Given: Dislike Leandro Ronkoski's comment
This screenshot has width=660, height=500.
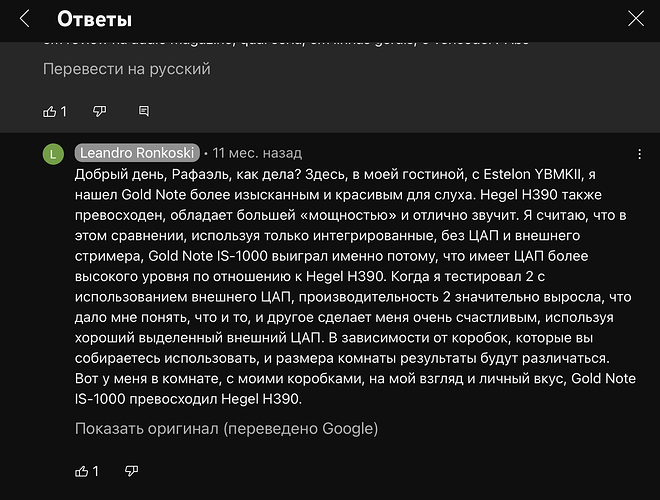Looking at the screenshot, I should coord(131,470).
